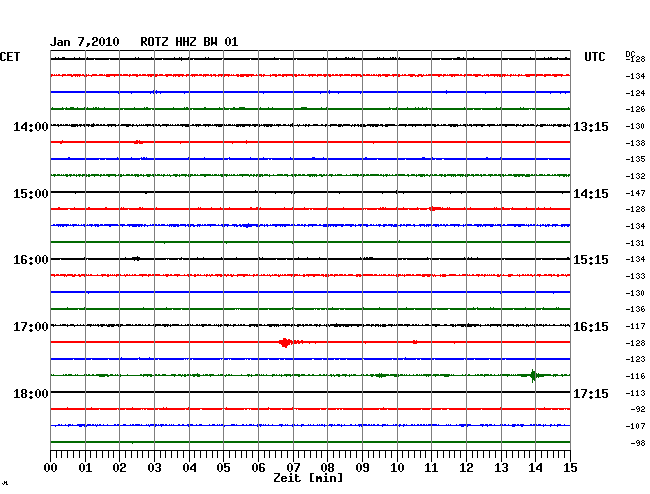This screenshot has width=650, height=494.
Task: Click the DC offset value '-132'
Action: click(x=635, y=176)
